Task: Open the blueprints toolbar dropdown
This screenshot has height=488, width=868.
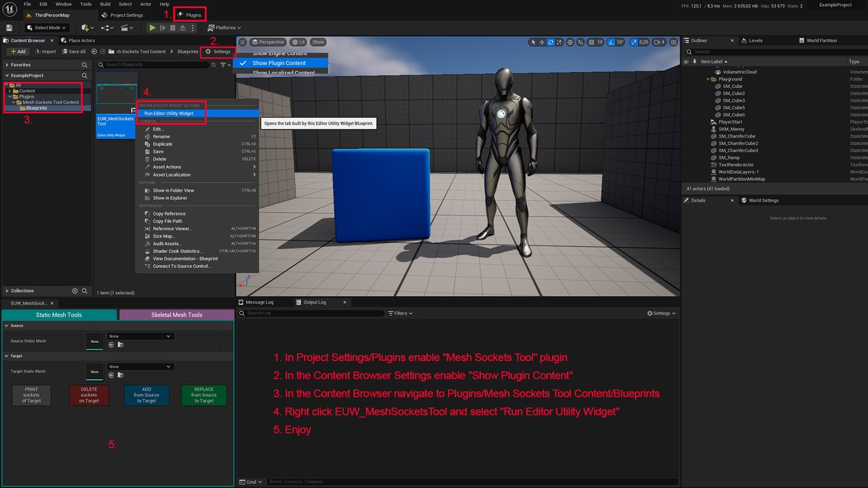Action: 108,28
